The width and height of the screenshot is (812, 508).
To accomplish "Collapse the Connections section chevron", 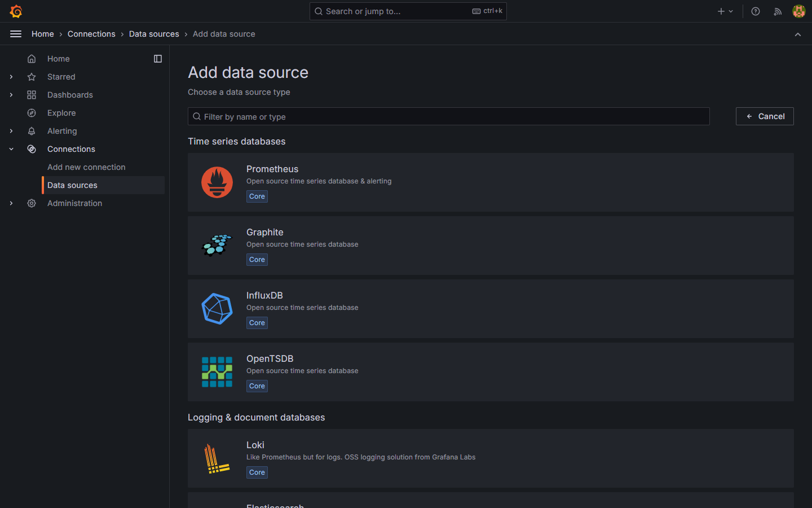I will click(11, 149).
